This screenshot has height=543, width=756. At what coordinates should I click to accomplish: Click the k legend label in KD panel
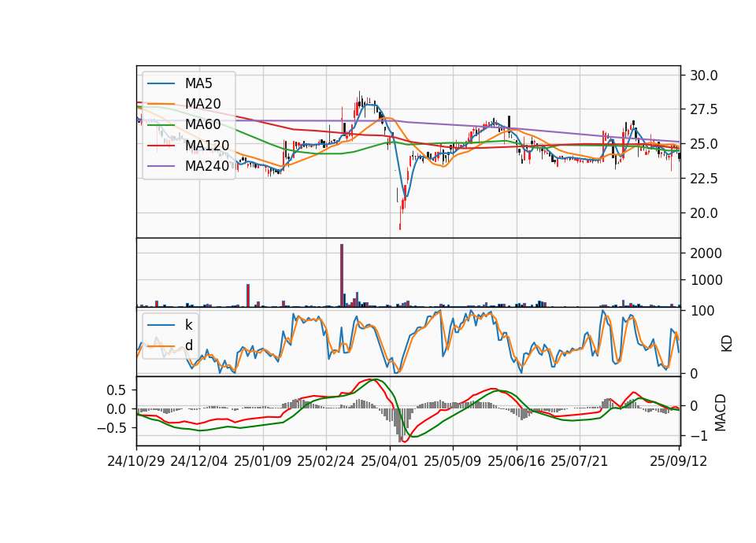tap(188, 325)
